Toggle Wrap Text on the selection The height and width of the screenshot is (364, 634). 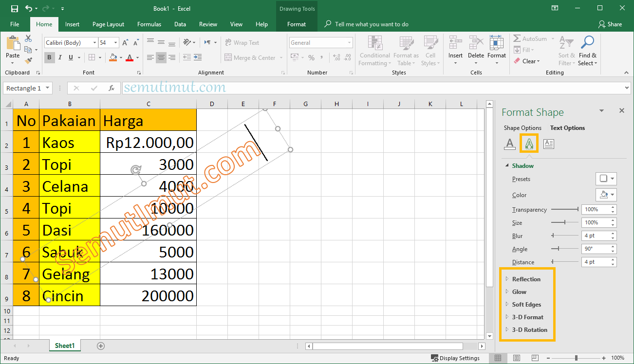coord(242,42)
